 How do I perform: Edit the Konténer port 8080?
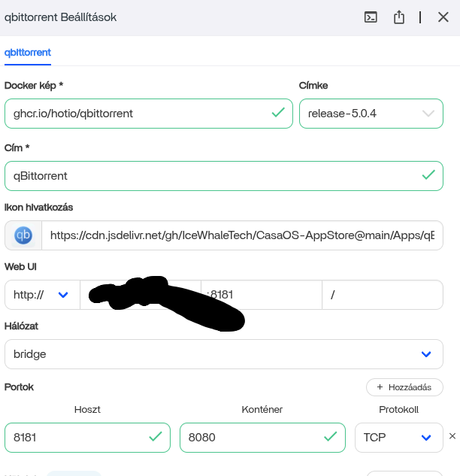pyautogui.click(x=262, y=438)
